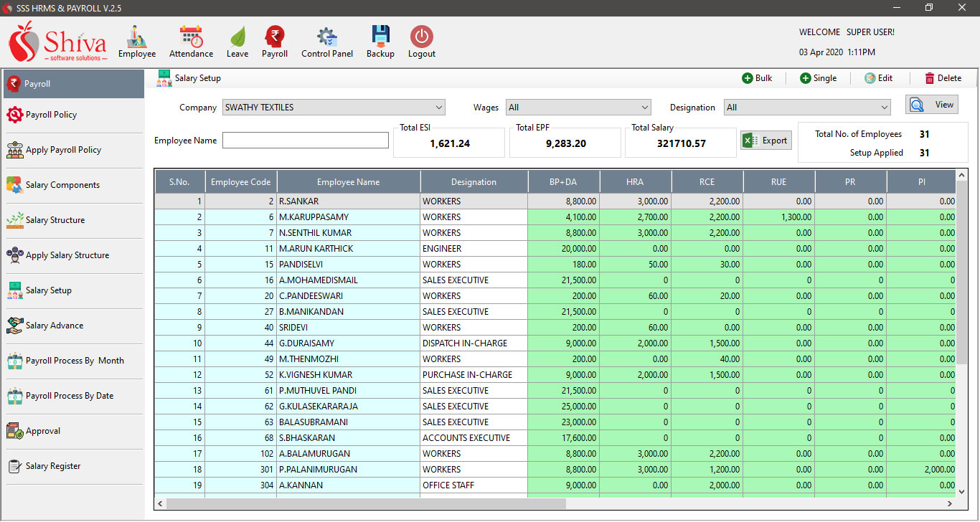Screen dimensions: 980x522
Task: Expand the Company dropdown showing SWATHY TEXTILES
Action: coord(334,108)
